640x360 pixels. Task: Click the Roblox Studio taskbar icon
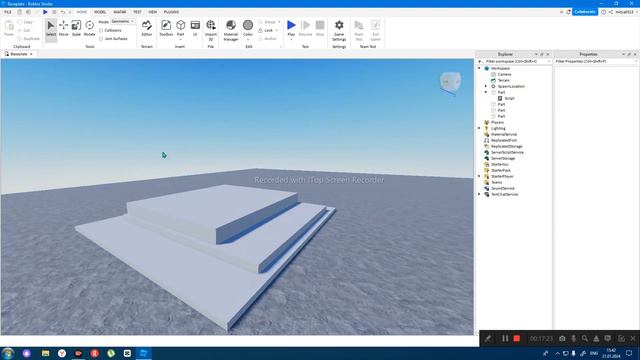click(x=143, y=353)
